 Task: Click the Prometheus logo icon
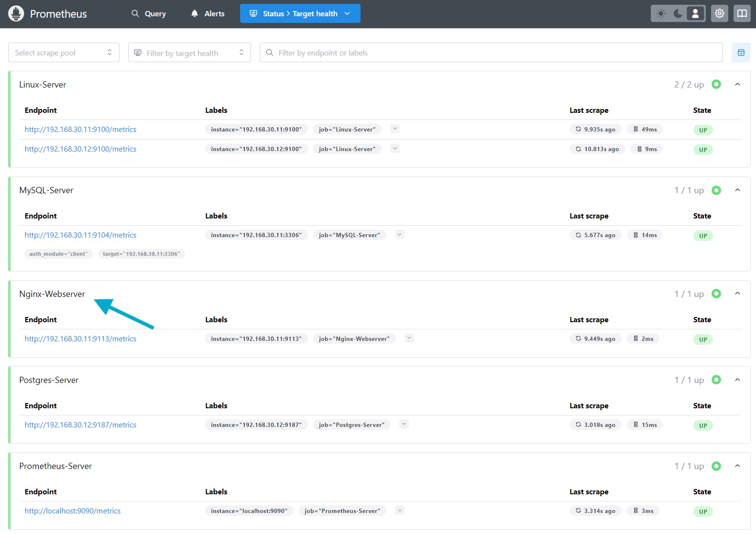(16, 13)
